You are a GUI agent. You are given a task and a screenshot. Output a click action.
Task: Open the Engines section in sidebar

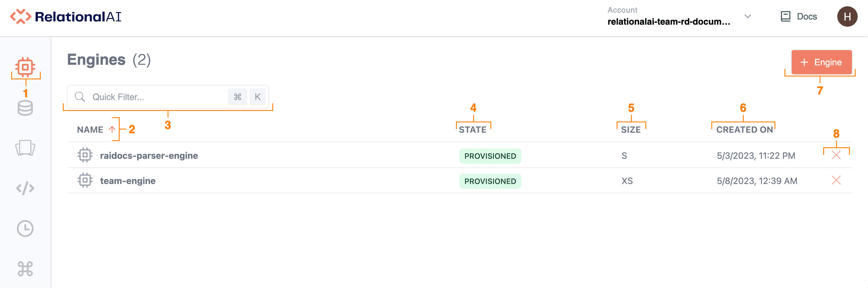pos(25,66)
